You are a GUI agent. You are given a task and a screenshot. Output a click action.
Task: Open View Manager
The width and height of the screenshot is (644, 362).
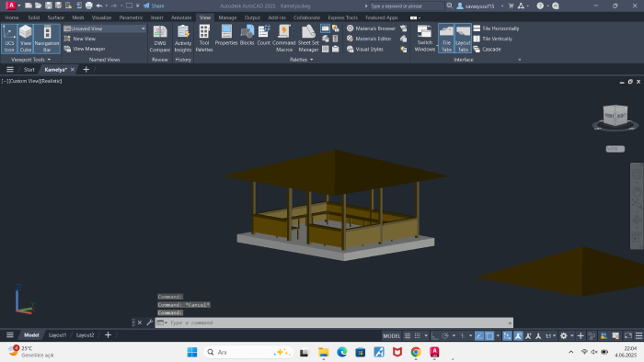(85, 49)
